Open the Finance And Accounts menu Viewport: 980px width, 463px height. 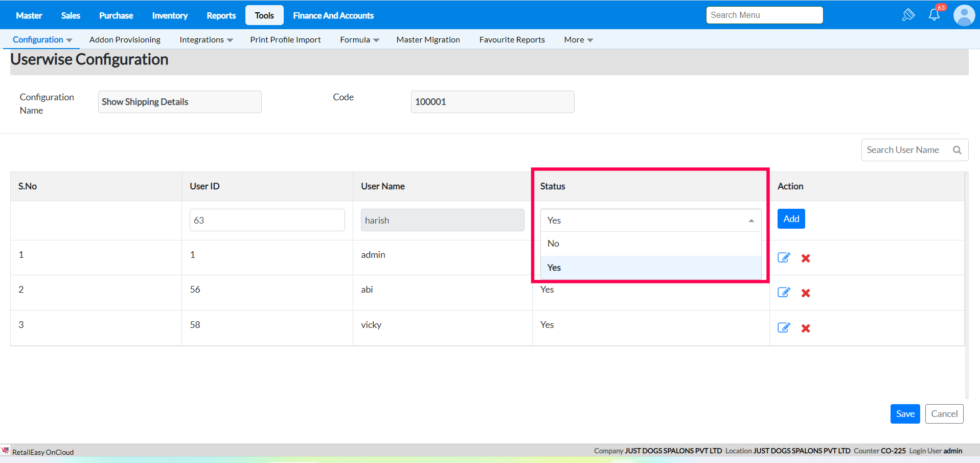click(x=333, y=15)
